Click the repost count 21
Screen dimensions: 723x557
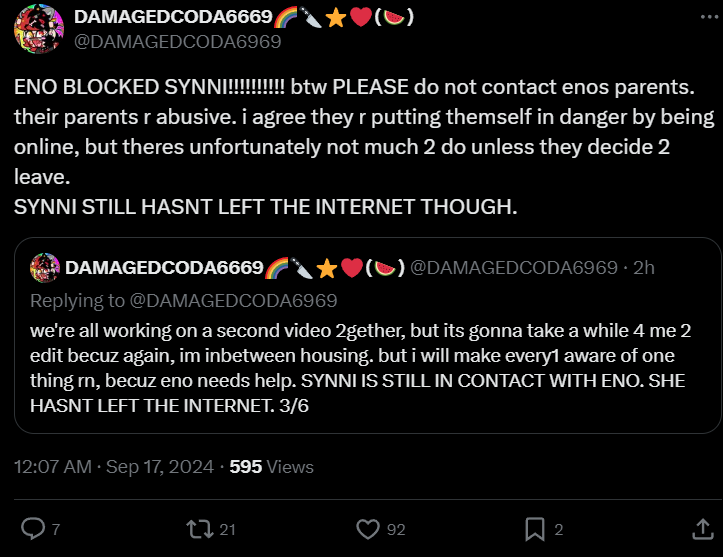pos(227,529)
